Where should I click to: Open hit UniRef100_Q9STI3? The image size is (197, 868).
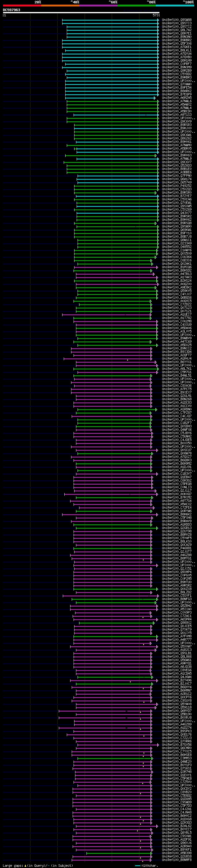(x=177, y=23)
